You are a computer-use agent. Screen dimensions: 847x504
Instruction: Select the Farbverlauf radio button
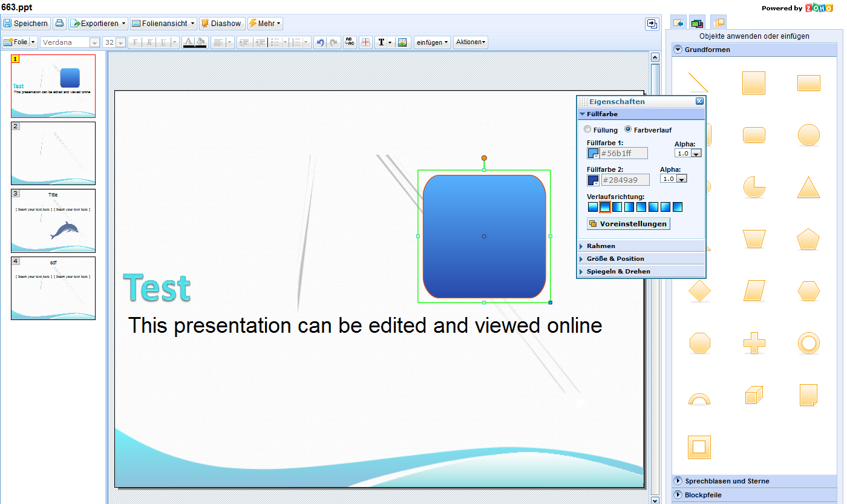point(628,129)
